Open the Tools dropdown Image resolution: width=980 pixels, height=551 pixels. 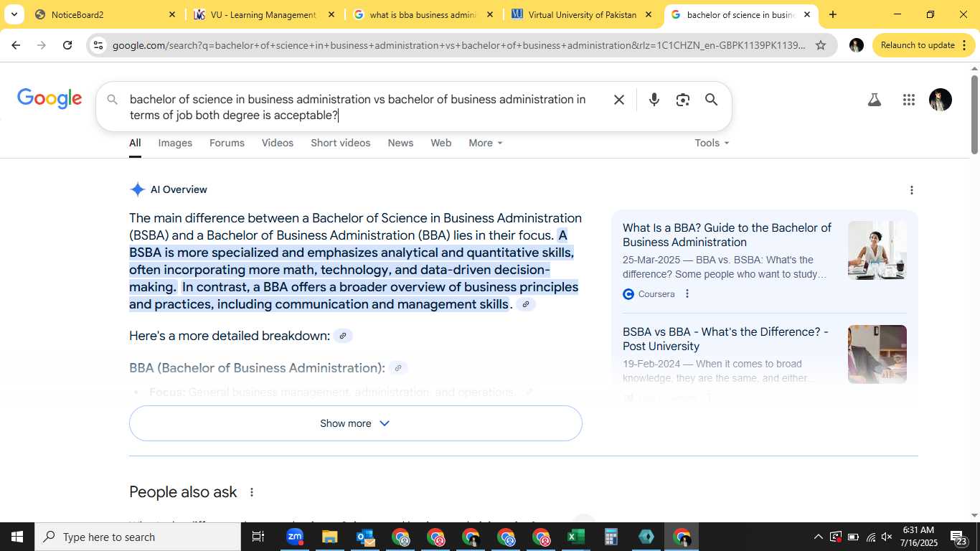pos(712,143)
